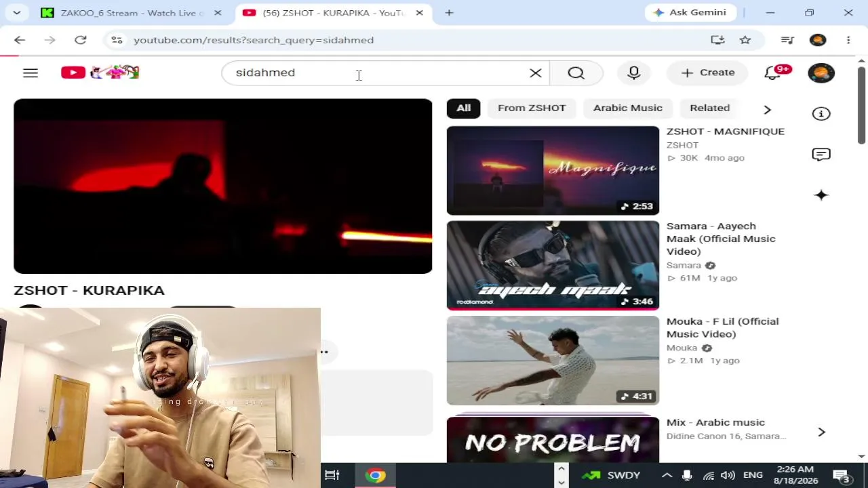868x488 pixels.
Task: Click the ZSHOT channel name under MAGNIFIQUE
Action: point(682,145)
